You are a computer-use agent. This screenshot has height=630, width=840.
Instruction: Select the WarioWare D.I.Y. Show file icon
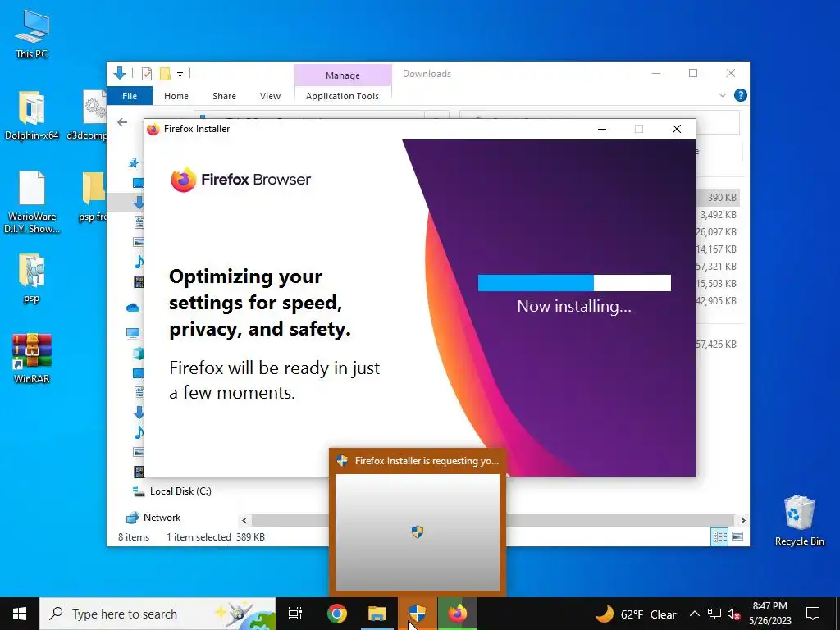point(32,202)
